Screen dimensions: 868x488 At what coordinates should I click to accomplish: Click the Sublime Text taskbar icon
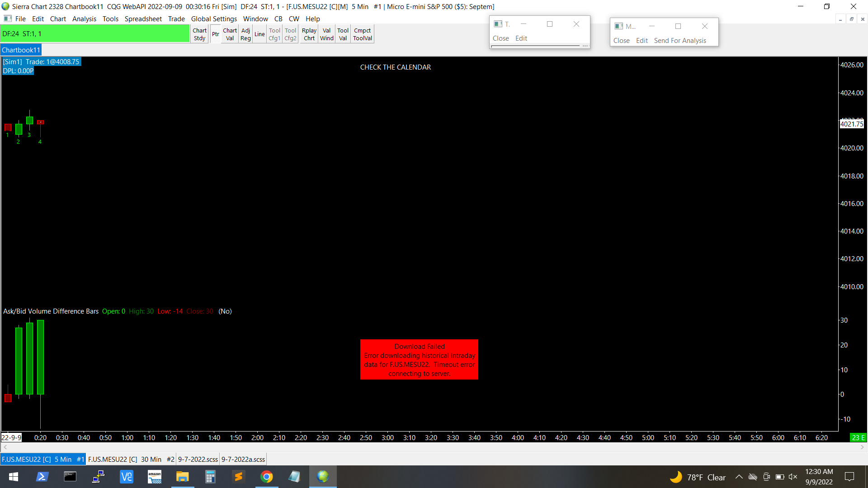239,477
